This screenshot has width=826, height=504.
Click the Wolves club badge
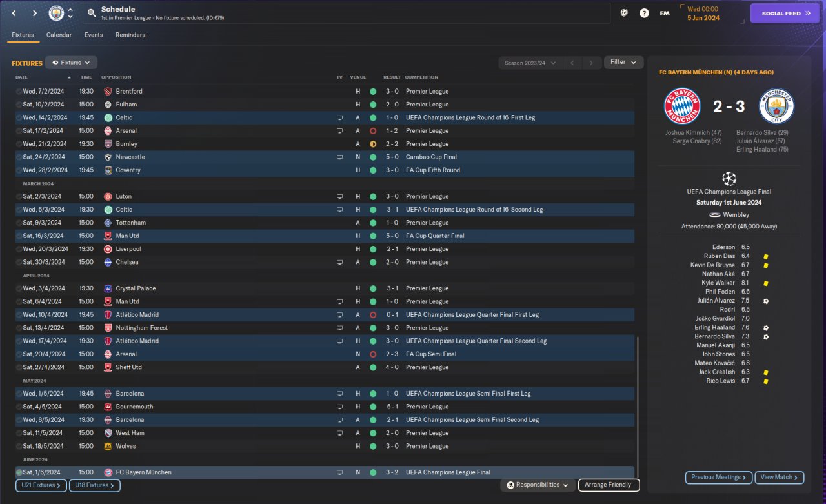pos(108,446)
